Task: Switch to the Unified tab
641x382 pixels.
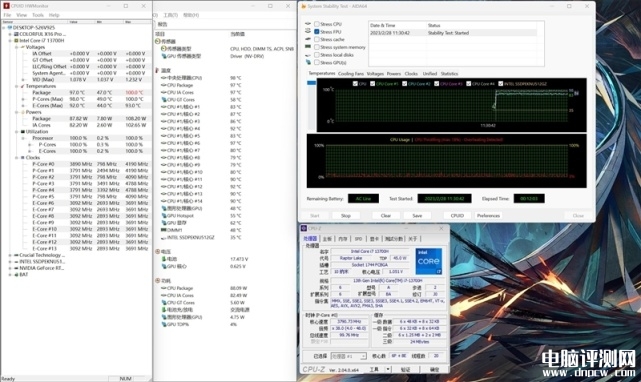Action: (430, 74)
